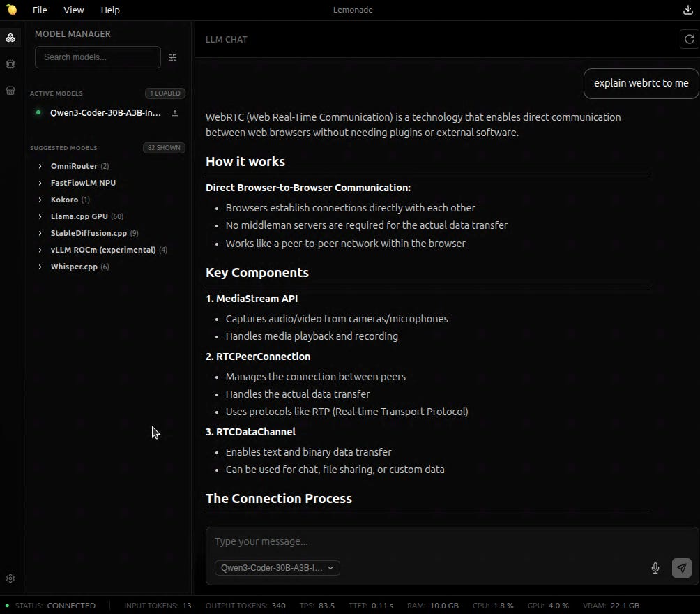Viewport: 700px width, 614px height.
Task: Open the marketplace store sidebar icon
Action: coord(10,91)
